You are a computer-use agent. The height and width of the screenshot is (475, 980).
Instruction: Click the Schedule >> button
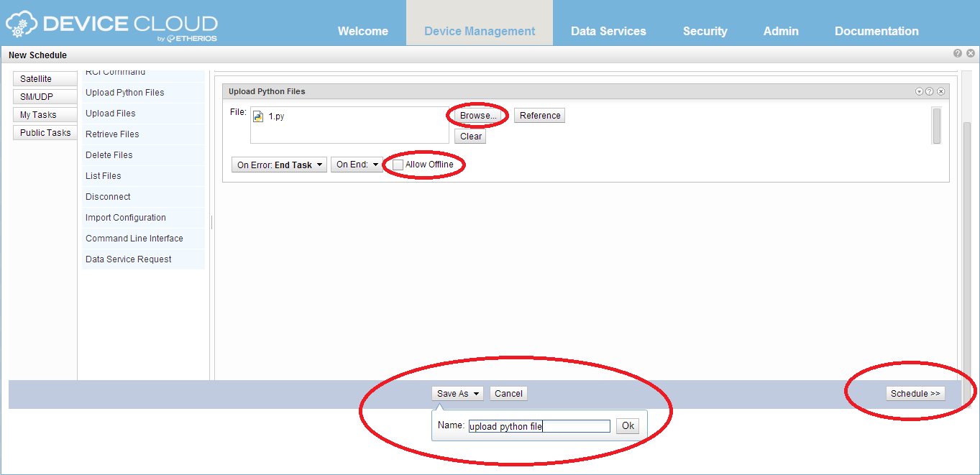coord(915,394)
